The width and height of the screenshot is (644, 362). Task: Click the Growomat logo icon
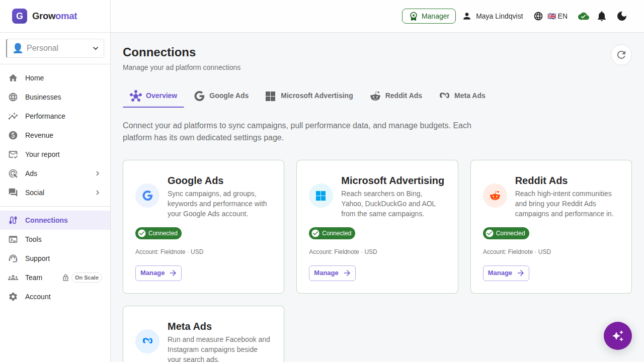coord(20,16)
